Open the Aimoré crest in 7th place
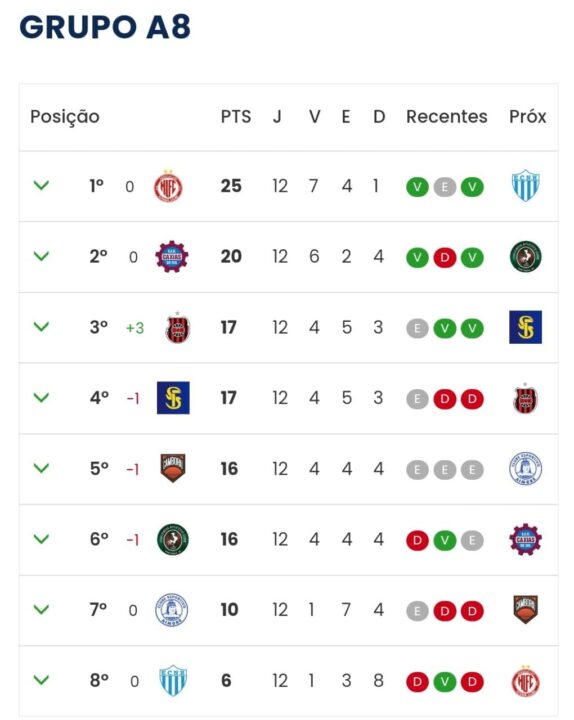This screenshot has width=574, height=720. (171, 610)
